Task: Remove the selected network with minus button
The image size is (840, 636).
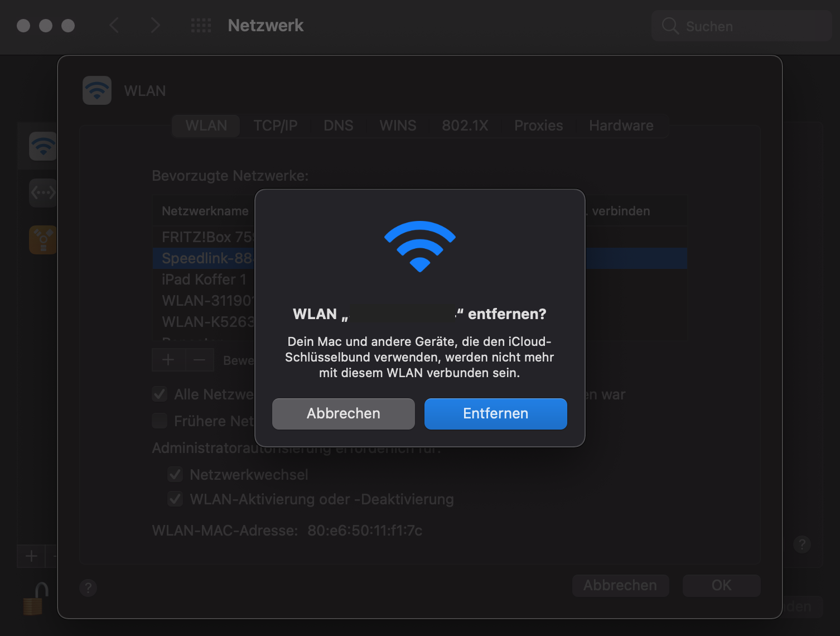Action: [199, 360]
